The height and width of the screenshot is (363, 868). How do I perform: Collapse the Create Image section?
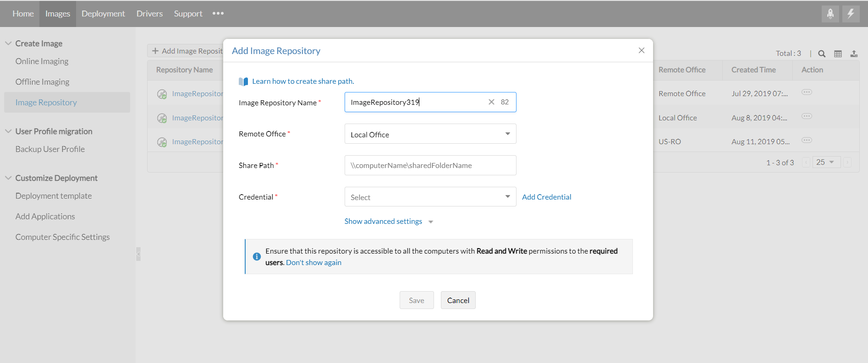[8, 43]
